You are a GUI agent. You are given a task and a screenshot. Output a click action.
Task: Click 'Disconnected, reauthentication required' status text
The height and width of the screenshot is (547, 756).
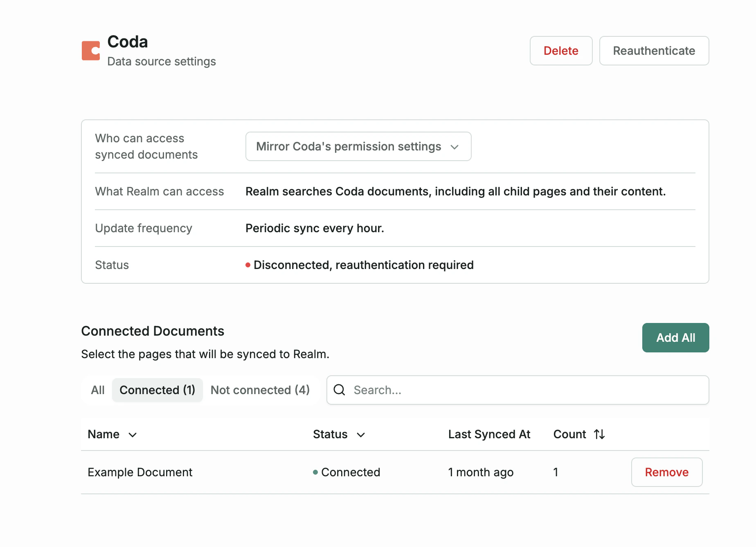click(363, 265)
